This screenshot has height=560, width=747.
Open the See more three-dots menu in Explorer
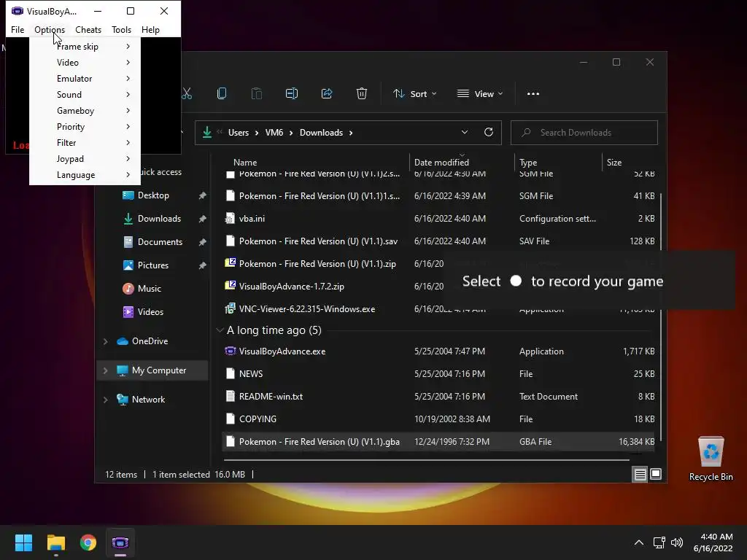pos(533,94)
